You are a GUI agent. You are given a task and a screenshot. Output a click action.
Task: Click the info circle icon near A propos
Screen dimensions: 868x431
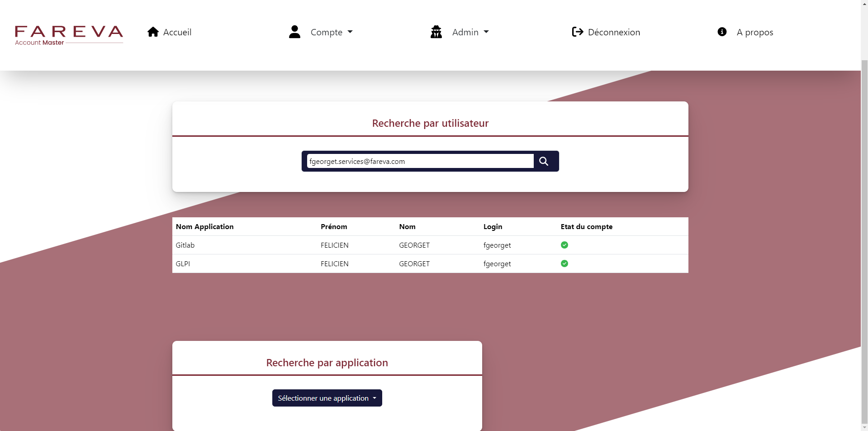pos(722,32)
